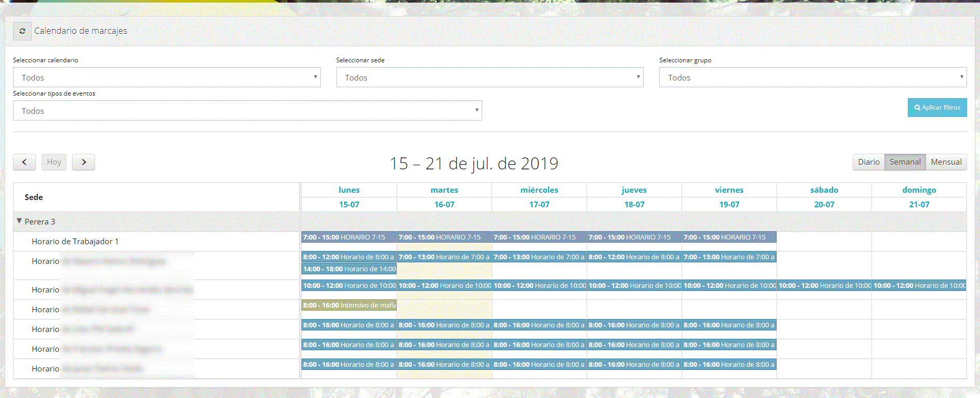Open martes 7:00 - 13:00 Horario event

point(444,257)
